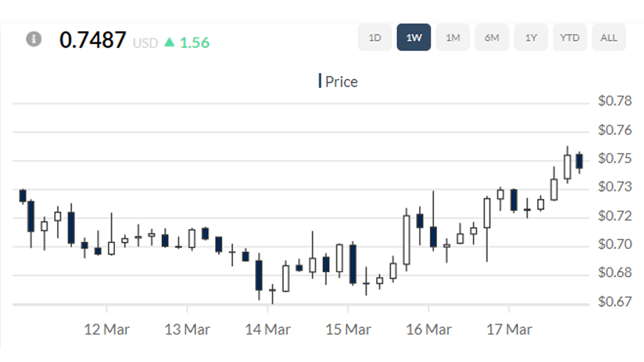Click the green up-triangle change indicator

[x=169, y=42]
